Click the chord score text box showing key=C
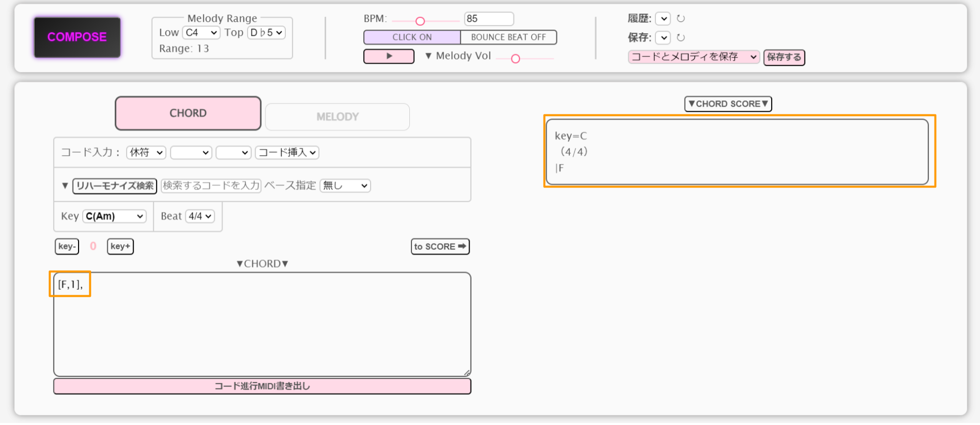Viewport: 980px width, 425px height. (737, 152)
